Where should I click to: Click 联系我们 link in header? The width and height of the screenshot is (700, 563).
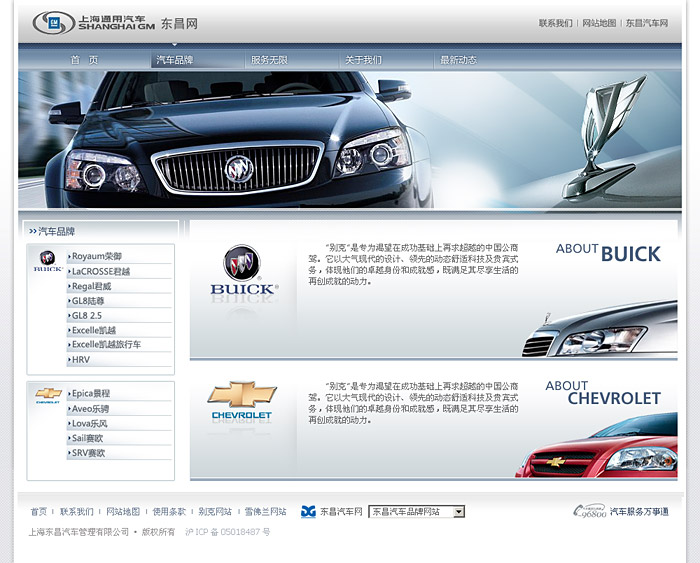click(x=555, y=23)
